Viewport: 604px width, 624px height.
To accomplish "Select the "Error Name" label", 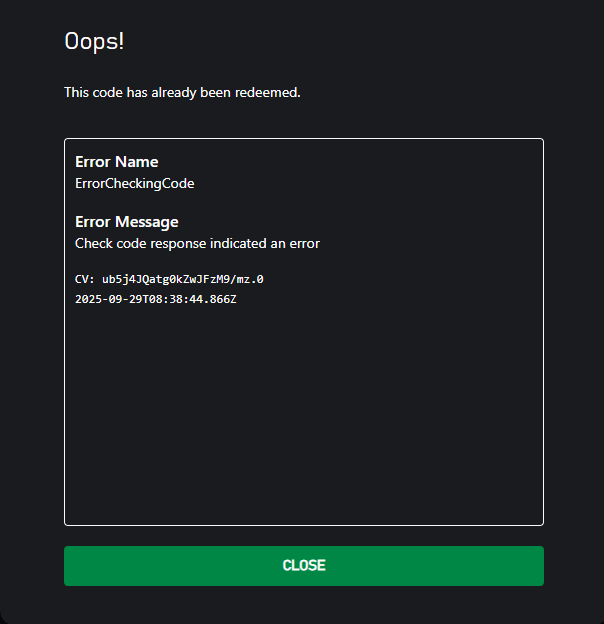I will tap(116, 162).
